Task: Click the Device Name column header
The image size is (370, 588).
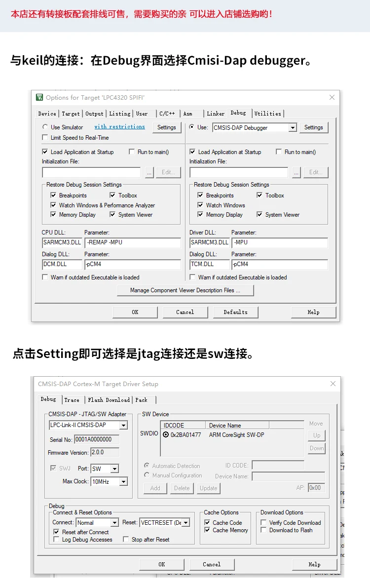Action: click(237, 425)
